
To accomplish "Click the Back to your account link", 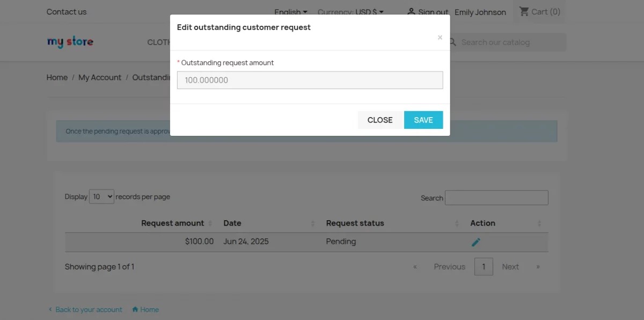I will [x=89, y=309].
